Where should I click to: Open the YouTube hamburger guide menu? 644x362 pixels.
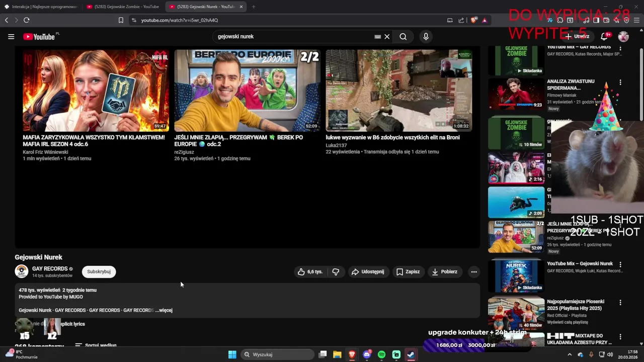[11, 36]
